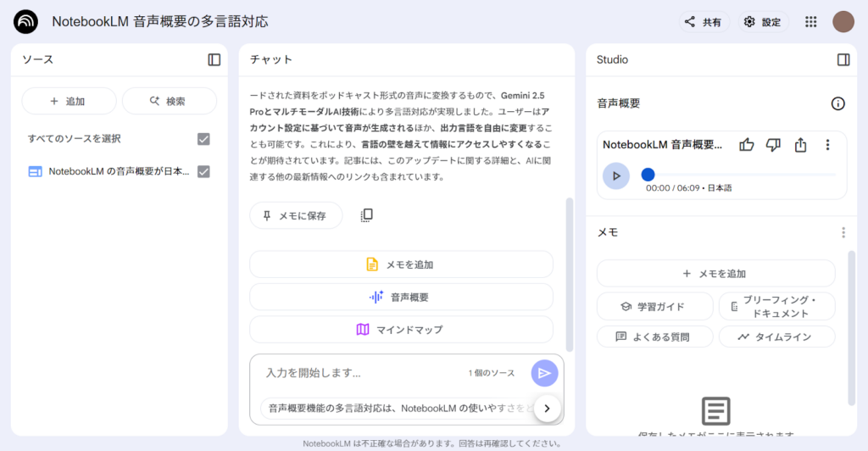Click the 1 個のソース label
This screenshot has width=868, height=451.
492,373
